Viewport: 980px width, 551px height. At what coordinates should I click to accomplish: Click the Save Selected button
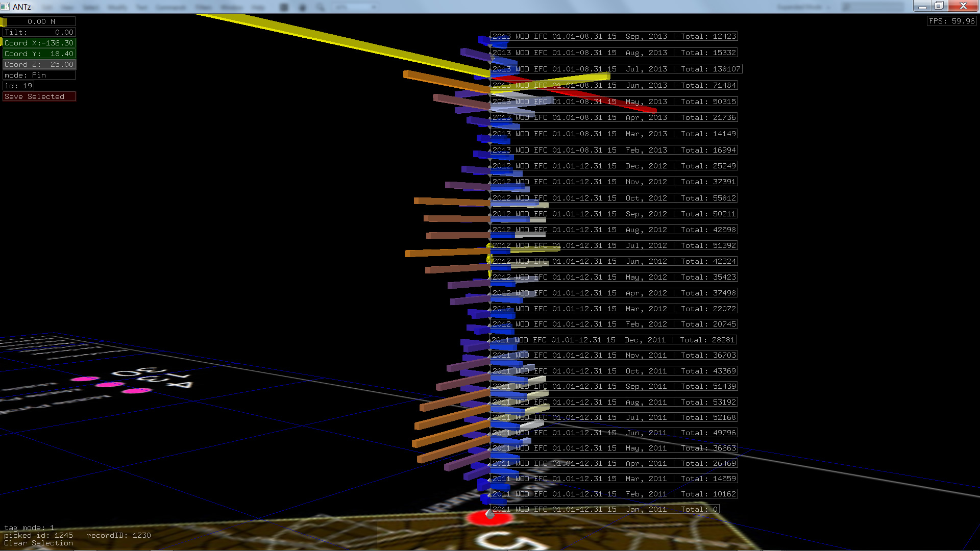pyautogui.click(x=39, y=96)
